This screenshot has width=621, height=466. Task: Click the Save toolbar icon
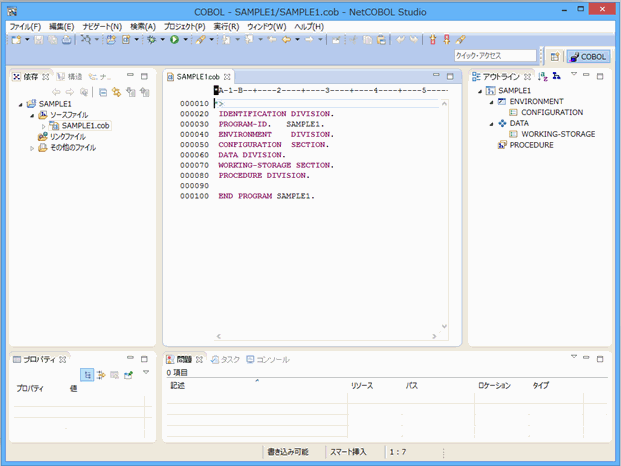38,40
